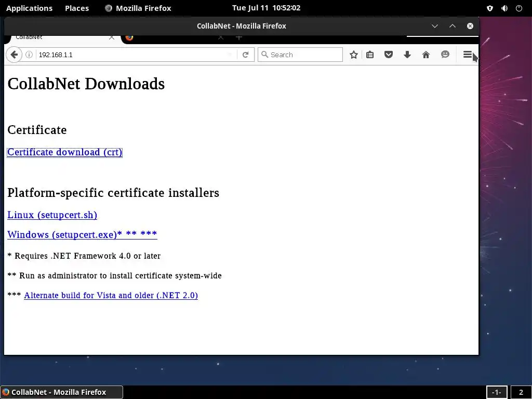Viewport: 532px width, 399px height.
Task: Open the Firefox hamburger menu
Action: (468, 54)
